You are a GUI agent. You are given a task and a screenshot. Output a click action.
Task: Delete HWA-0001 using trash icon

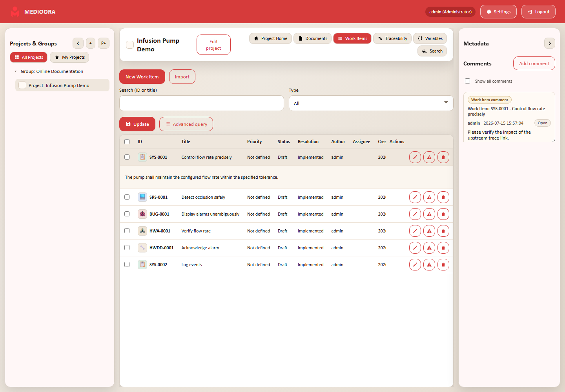coord(443,231)
